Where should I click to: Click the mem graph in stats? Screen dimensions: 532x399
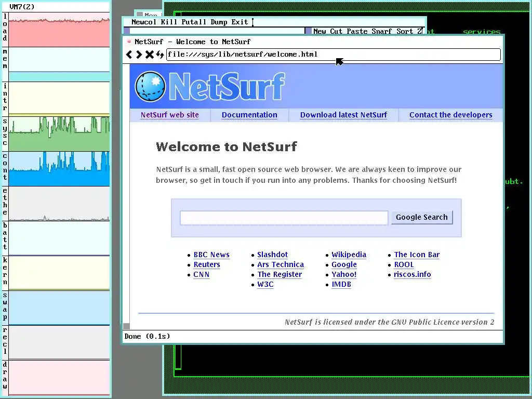coord(59,64)
